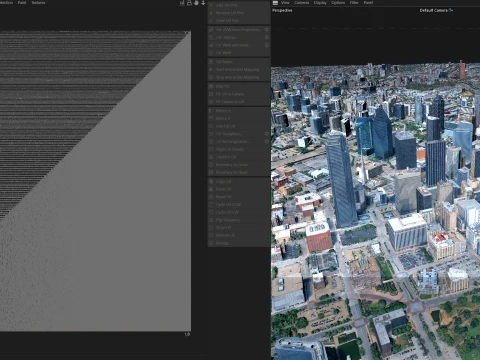
Task: Open the Textures menu
Action: point(38,2)
